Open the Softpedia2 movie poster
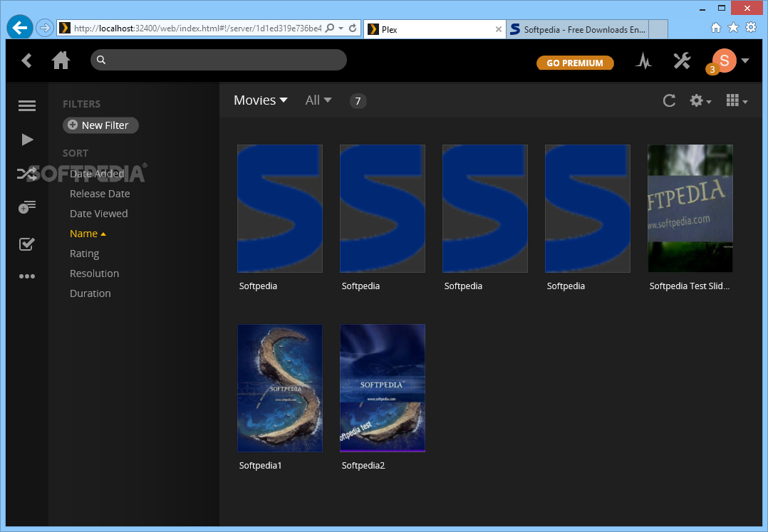This screenshot has width=768, height=532. click(x=383, y=387)
